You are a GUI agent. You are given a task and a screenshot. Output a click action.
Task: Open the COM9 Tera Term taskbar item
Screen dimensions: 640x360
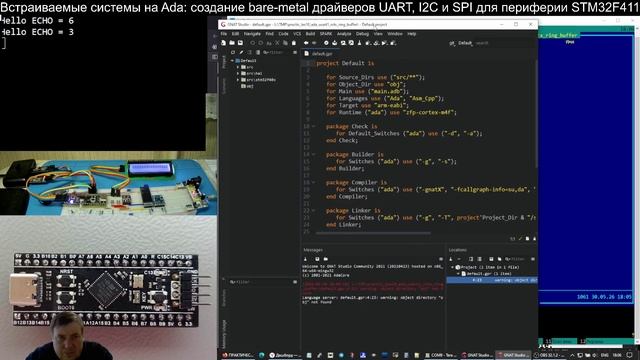tap(440, 356)
